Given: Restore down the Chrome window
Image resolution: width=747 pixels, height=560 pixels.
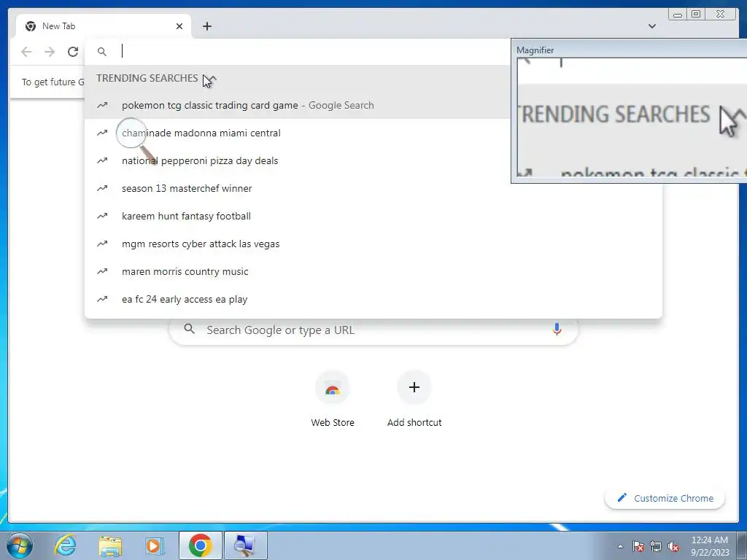Looking at the screenshot, I should point(695,15).
